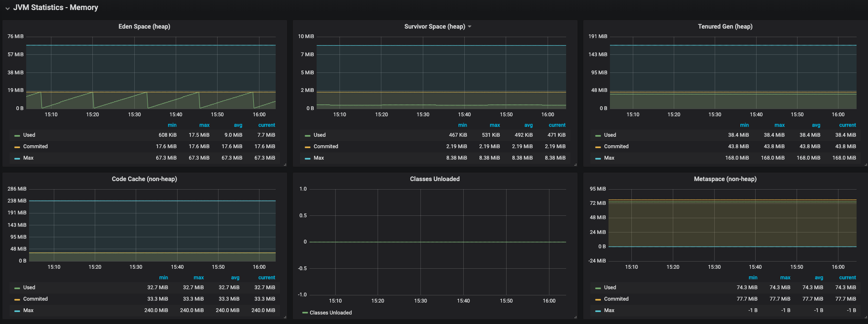Grab the Code Cache panel resize handle
The width and height of the screenshot is (868, 324).
click(285, 317)
